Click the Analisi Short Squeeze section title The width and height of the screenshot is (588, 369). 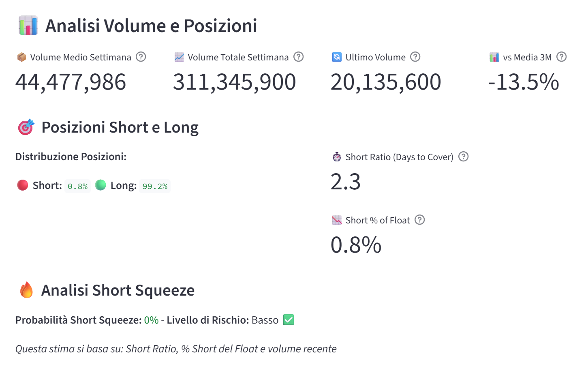[118, 290]
